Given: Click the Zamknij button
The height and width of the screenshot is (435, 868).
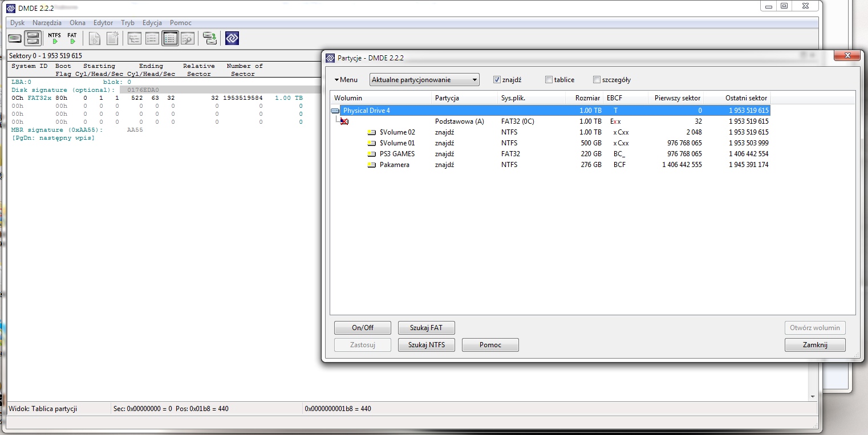Looking at the screenshot, I should (815, 345).
